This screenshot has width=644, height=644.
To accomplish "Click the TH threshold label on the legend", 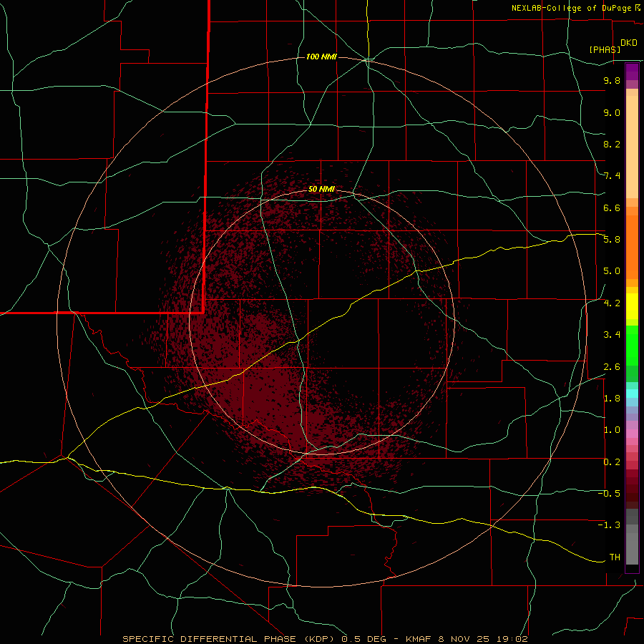I will (x=615, y=557).
